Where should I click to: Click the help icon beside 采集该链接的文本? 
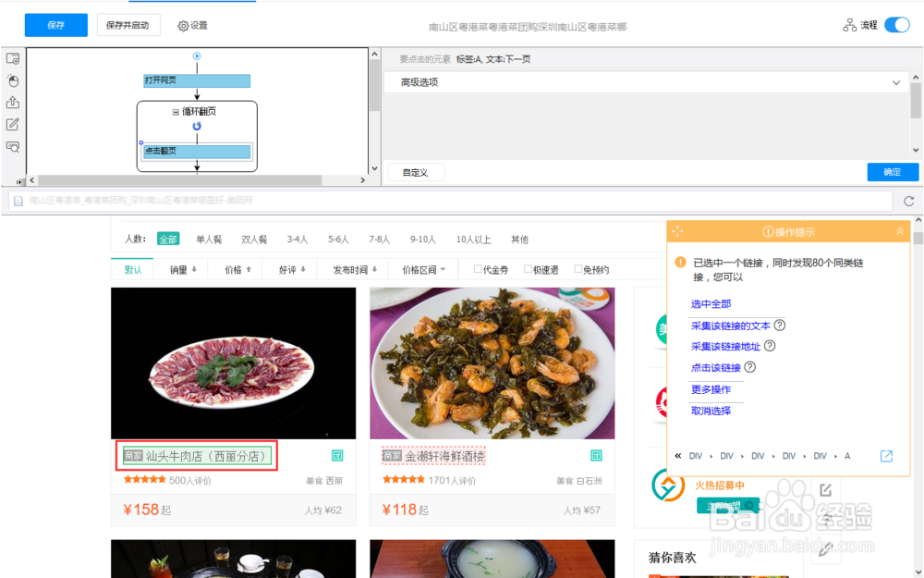click(779, 325)
